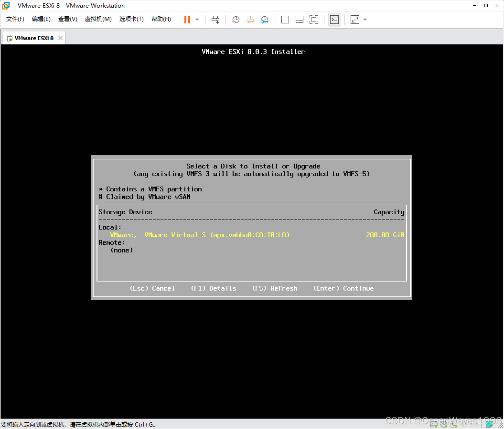Viewport: 504px width, 429px height.
Task: Open the snapshot manager icon
Action: click(x=265, y=20)
